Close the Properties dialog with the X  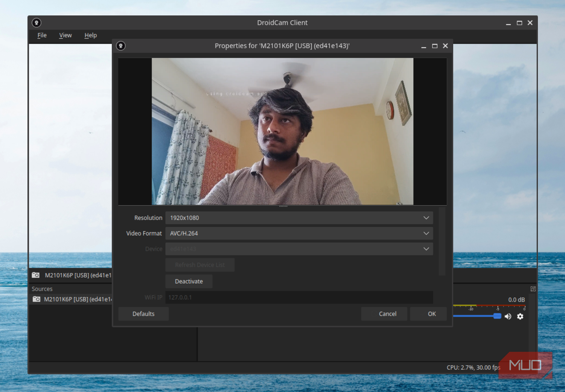[x=445, y=46]
